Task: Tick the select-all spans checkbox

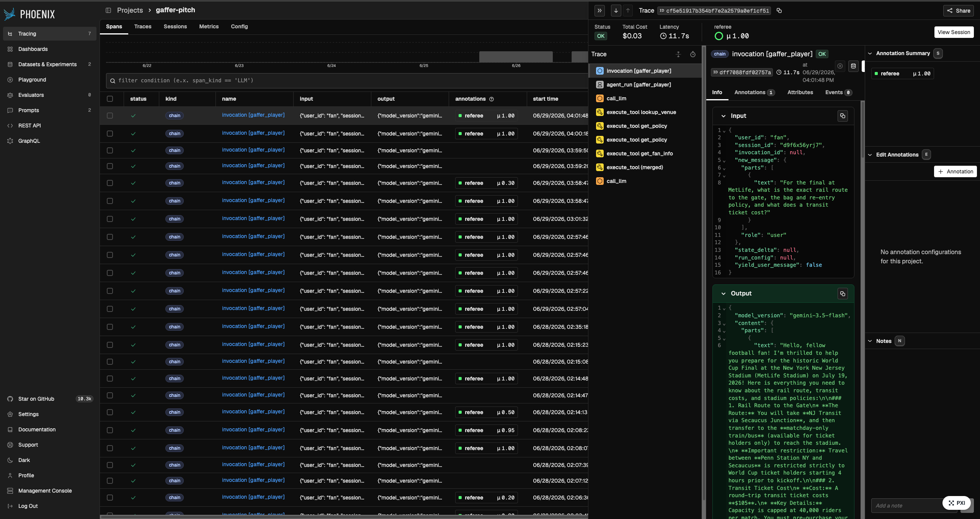Action: (110, 99)
